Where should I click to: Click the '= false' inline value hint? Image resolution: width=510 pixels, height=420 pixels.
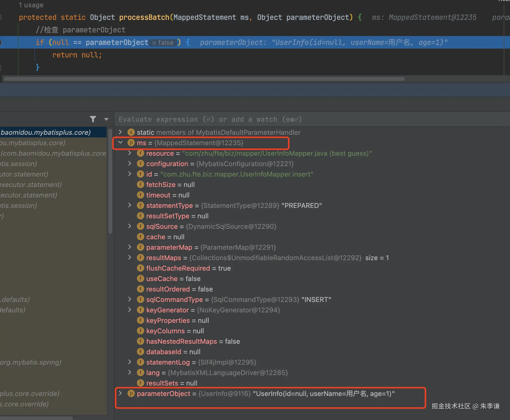pyautogui.click(x=163, y=43)
